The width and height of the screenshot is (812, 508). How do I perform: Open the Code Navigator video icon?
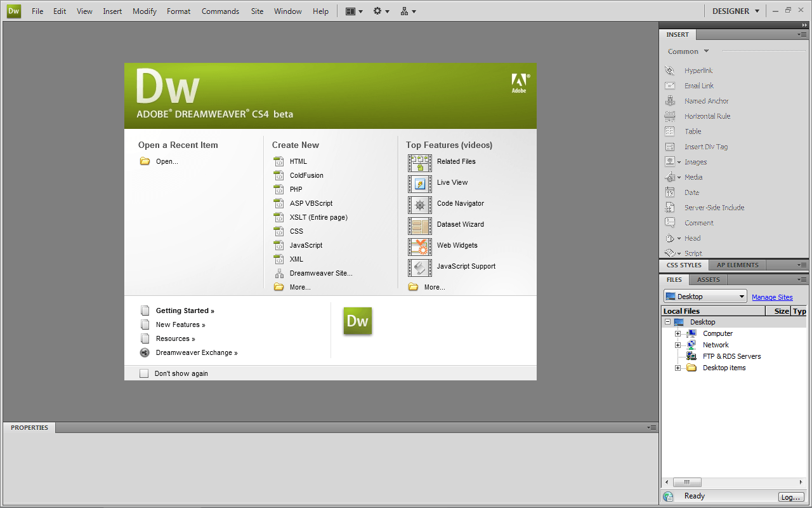click(420, 205)
